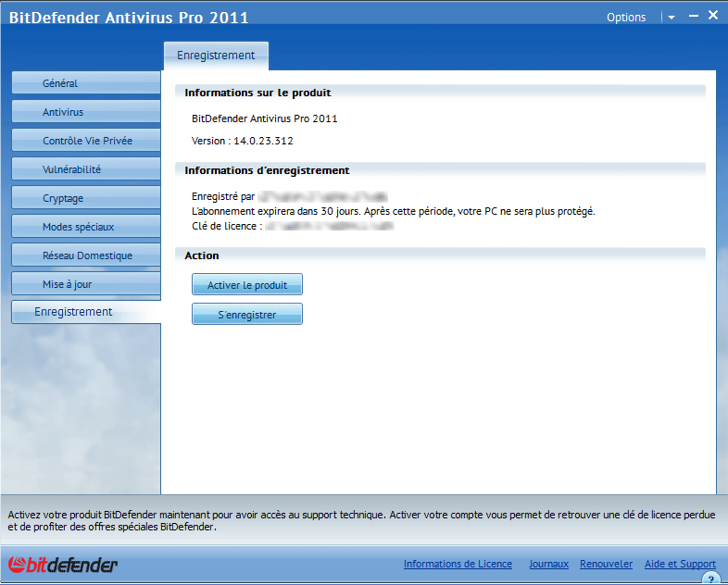The image size is (728, 585).
Task: Click the version text 14.0.23.312
Action: coord(263,141)
